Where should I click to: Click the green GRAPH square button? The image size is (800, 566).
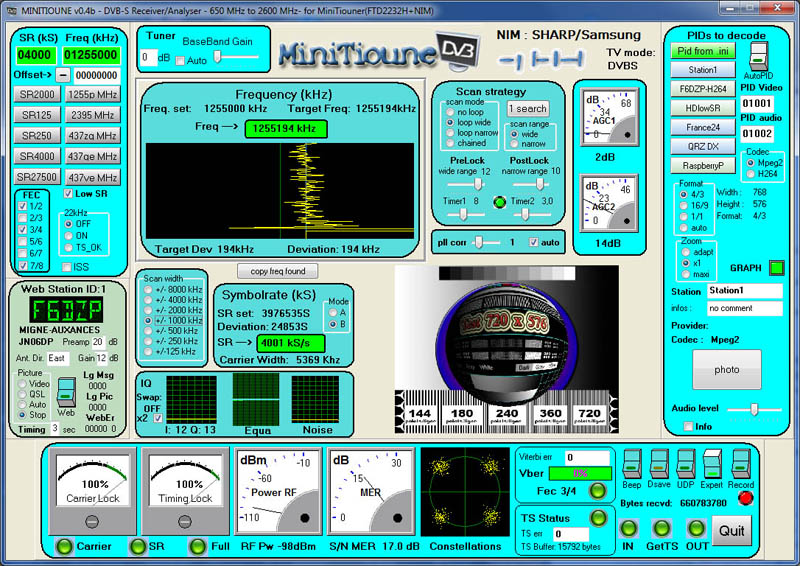777,267
